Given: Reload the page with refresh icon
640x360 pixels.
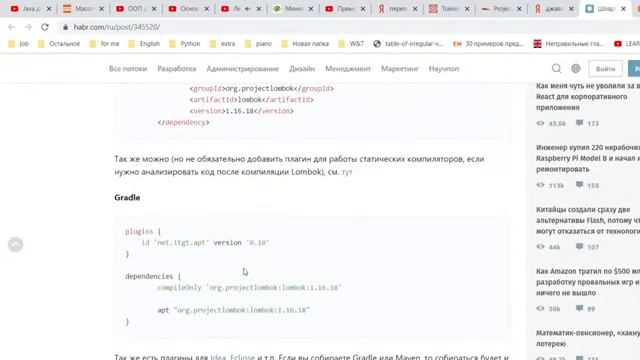Looking at the screenshot, I should pos(45,27).
